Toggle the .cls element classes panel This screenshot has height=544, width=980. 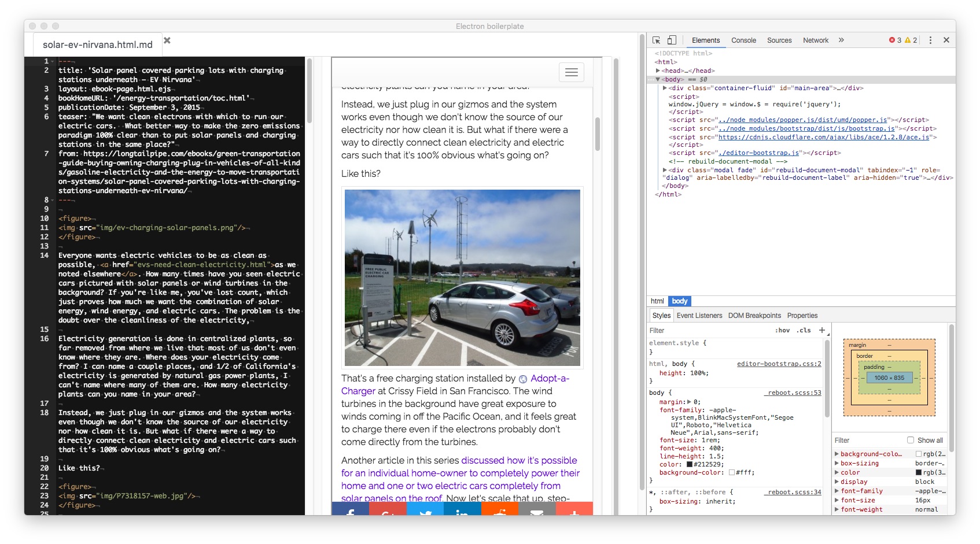click(x=804, y=331)
